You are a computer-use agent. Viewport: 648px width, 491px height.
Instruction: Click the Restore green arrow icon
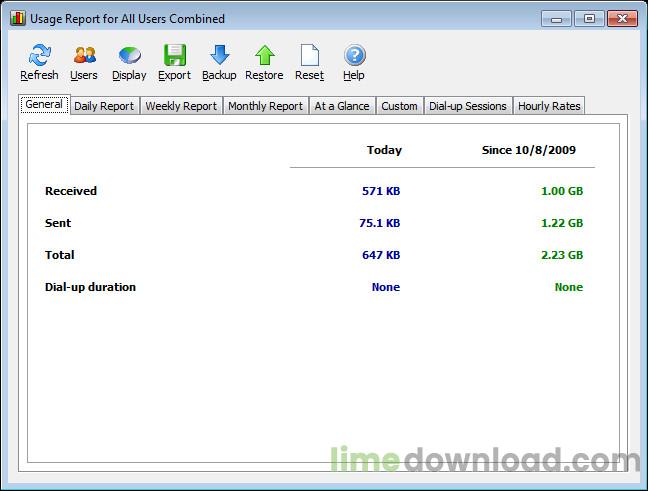264,57
